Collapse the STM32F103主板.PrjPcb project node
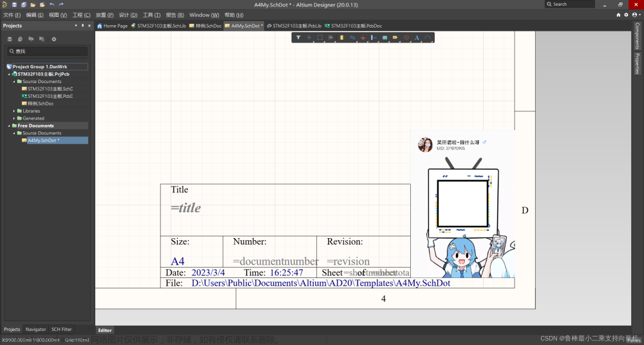This screenshot has height=345, width=644. click(x=9, y=74)
